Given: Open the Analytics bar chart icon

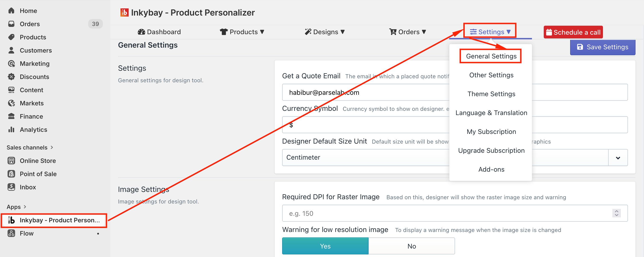Looking at the screenshot, I should click(11, 130).
